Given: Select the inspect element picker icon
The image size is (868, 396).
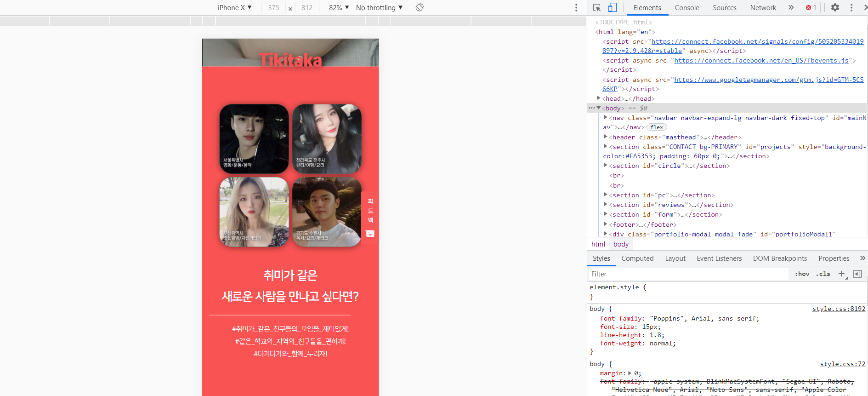Looking at the screenshot, I should (597, 7).
